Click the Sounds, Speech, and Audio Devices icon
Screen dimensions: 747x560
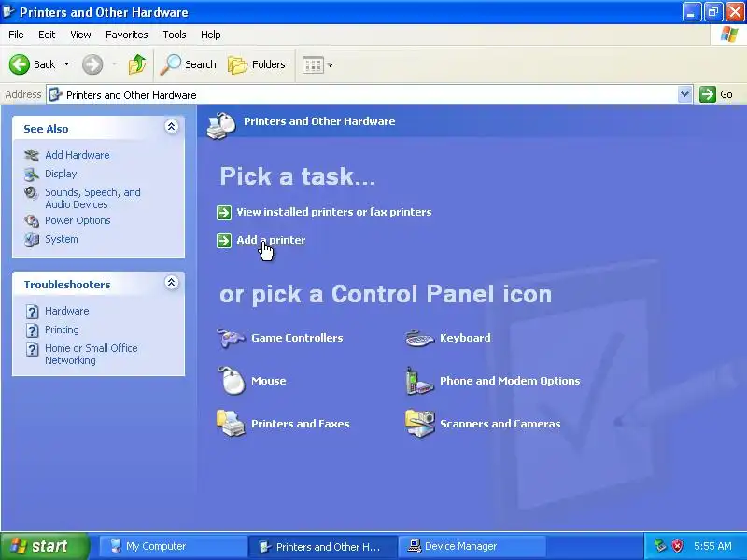[x=32, y=193]
